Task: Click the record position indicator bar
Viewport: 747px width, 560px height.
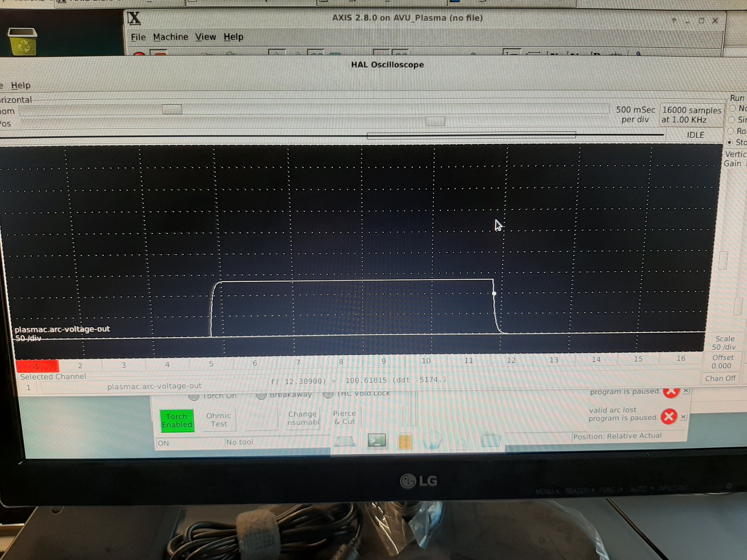Action: point(471,135)
